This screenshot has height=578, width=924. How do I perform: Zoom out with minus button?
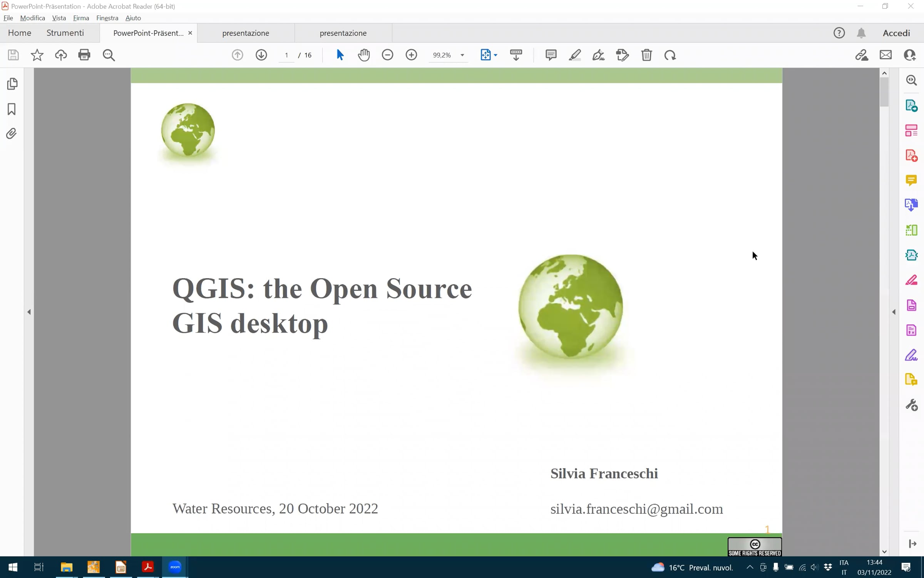click(388, 55)
